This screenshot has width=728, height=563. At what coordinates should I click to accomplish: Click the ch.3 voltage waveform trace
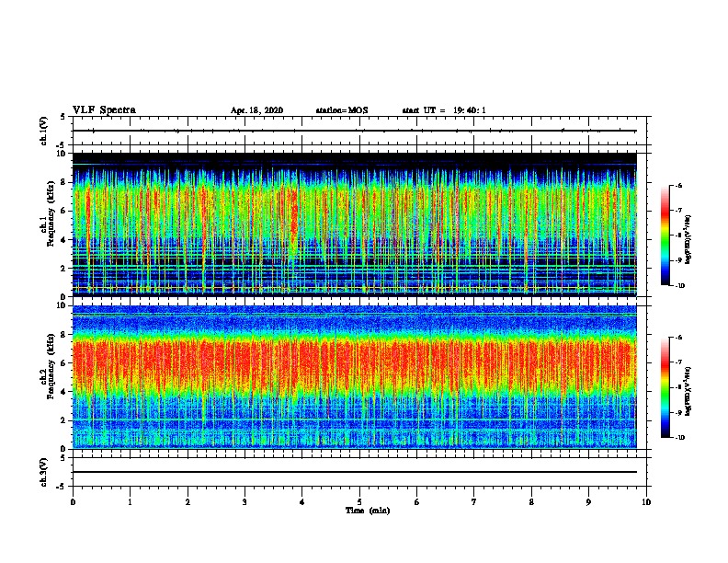(355, 472)
